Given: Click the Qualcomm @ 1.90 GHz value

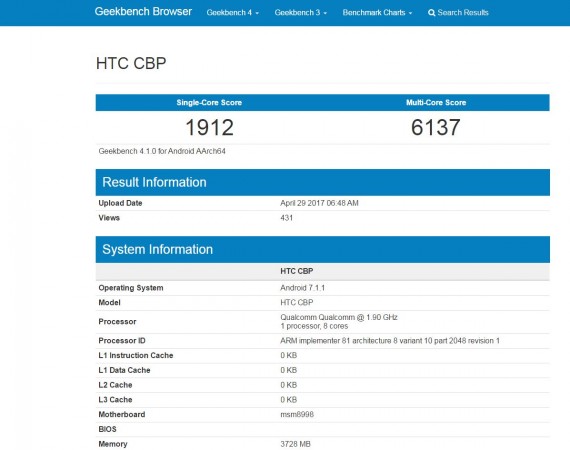Looking at the screenshot, I should (x=339, y=317).
